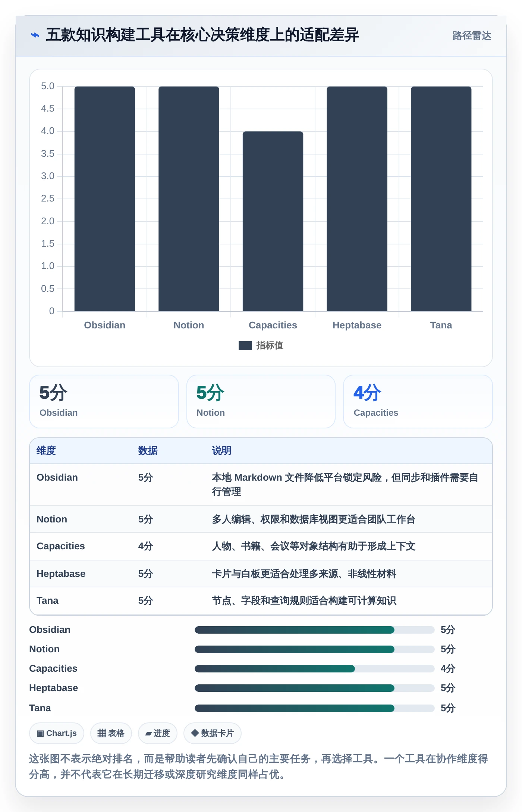This screenshot has width=522, height=812.
Task: Click the 维度 column header
Action: pyautogui.click(x=46, y=451)
